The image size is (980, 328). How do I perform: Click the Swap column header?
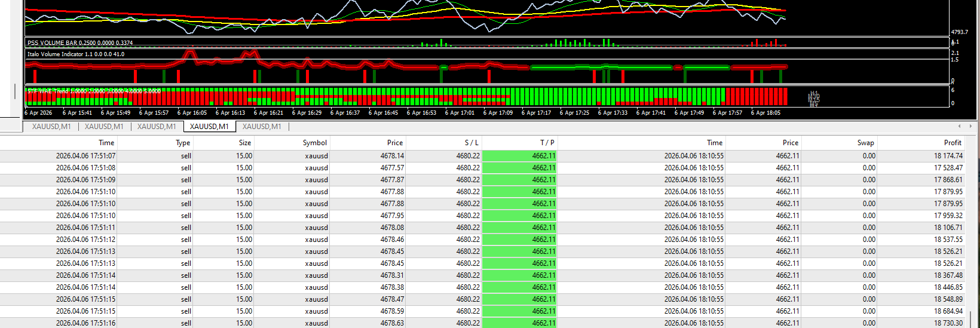tap(865, 143)
